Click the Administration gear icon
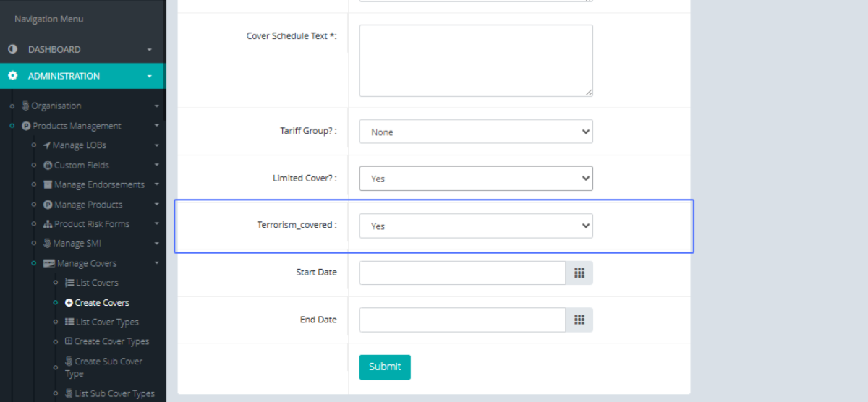This screenshot has width=868, height=402. [x=12, y=76]
